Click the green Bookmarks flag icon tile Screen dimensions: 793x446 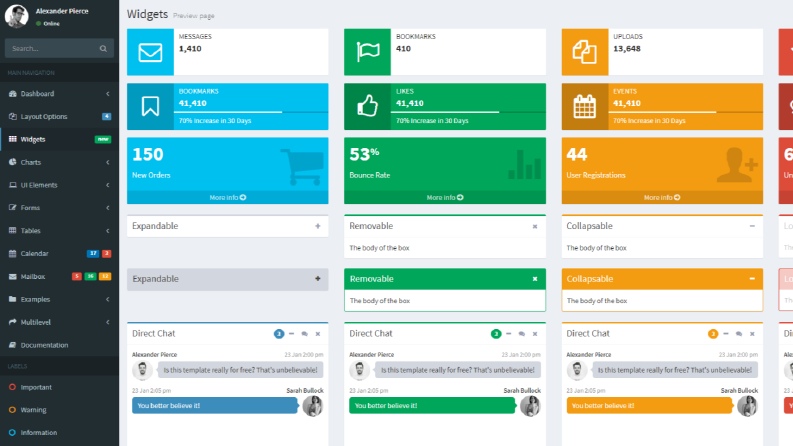[x=368, y=52]
